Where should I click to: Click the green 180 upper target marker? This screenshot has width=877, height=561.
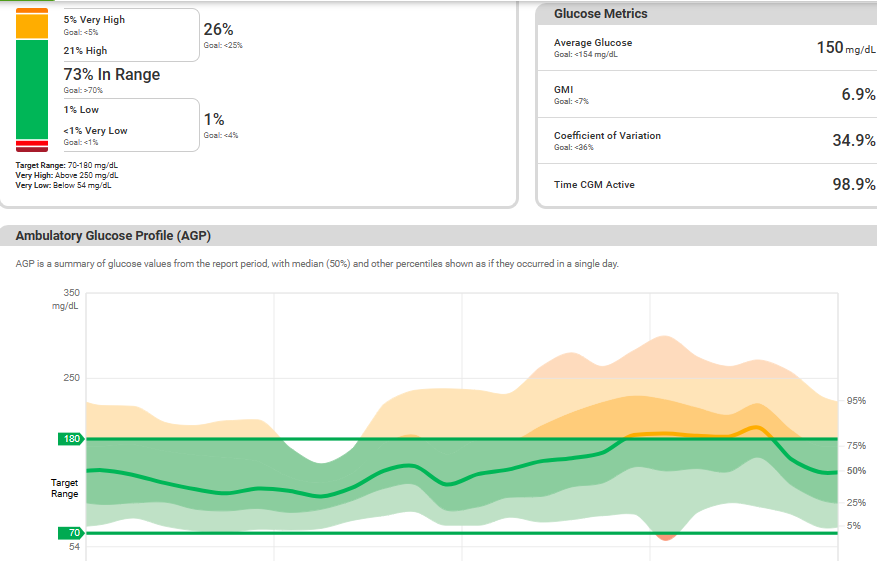coord(72,439)
